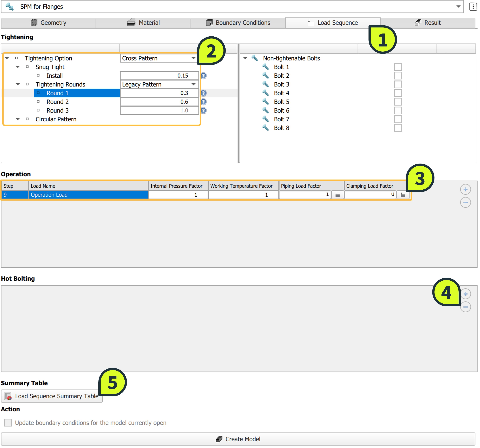The width and height of the screenshot is (480, 448).
Task: Open the Load Sequence Summary Table
Action: coord(52,396)
